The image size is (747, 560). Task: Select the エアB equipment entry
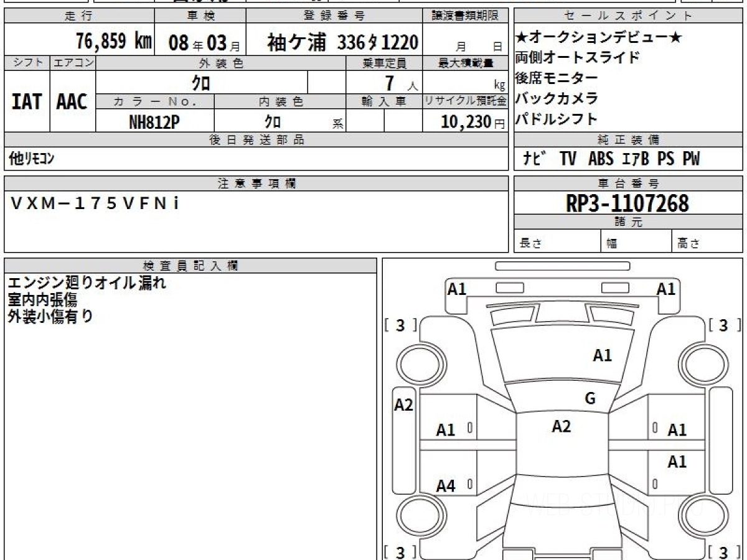636,159
